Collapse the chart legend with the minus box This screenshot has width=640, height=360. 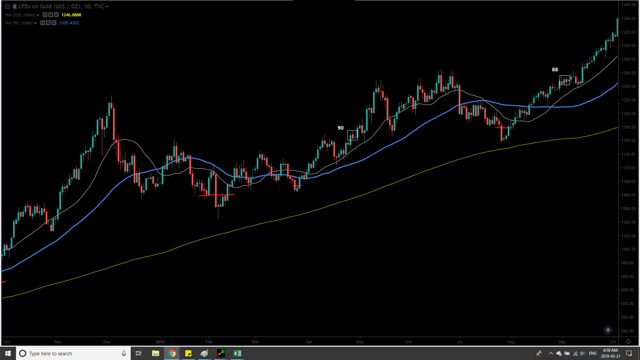[x=7, y=7]
